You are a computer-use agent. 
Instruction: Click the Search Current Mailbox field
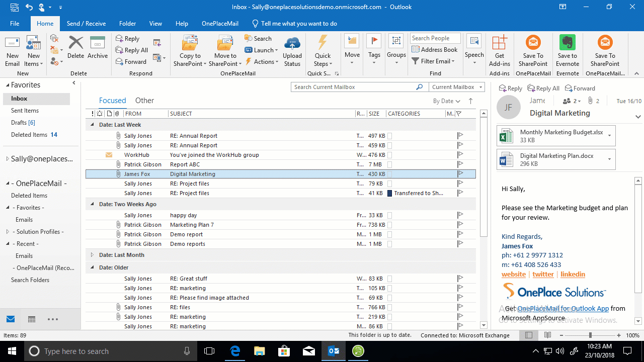[352, 86]
